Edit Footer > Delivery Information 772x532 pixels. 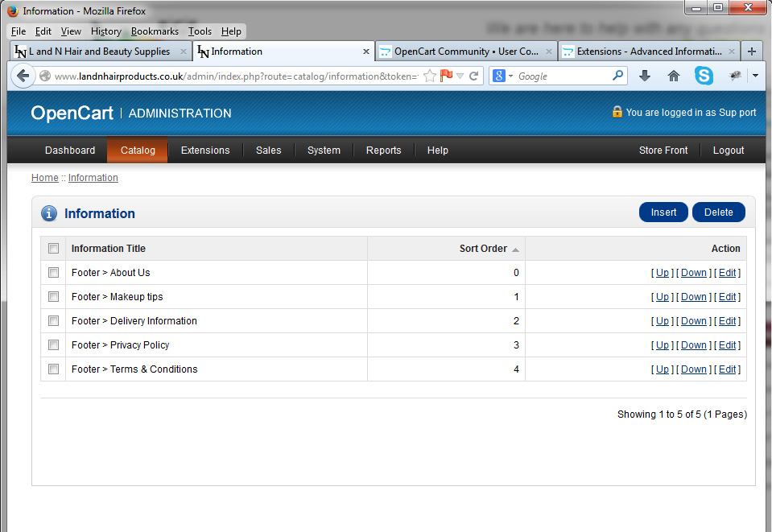tap(727, 321)
